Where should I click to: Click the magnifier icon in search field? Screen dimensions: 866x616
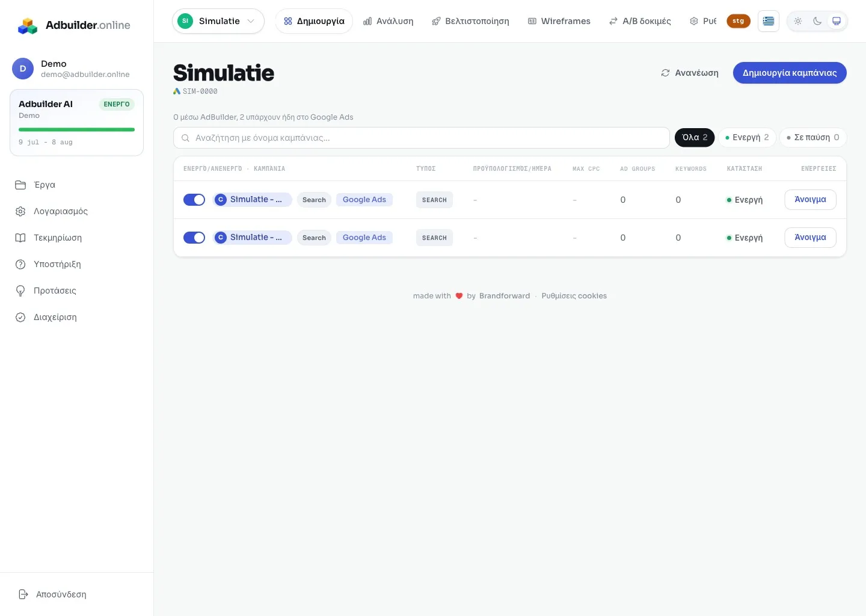[186, 138]
